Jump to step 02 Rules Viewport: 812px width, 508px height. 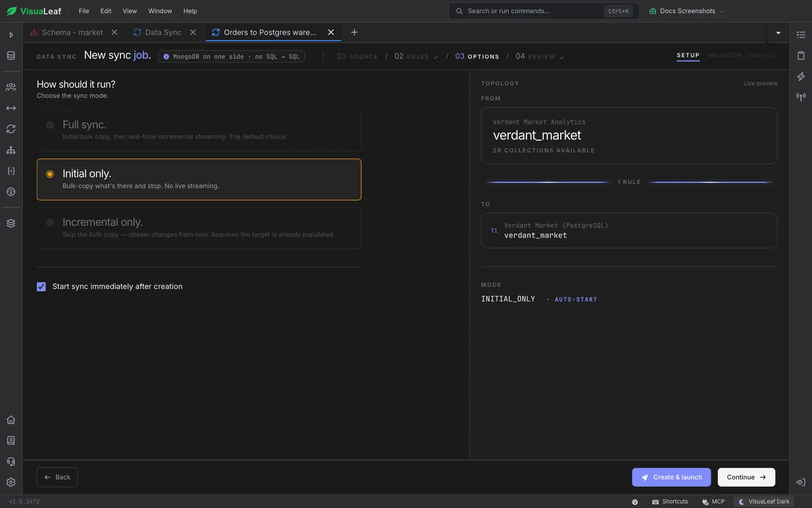point(416,56)
